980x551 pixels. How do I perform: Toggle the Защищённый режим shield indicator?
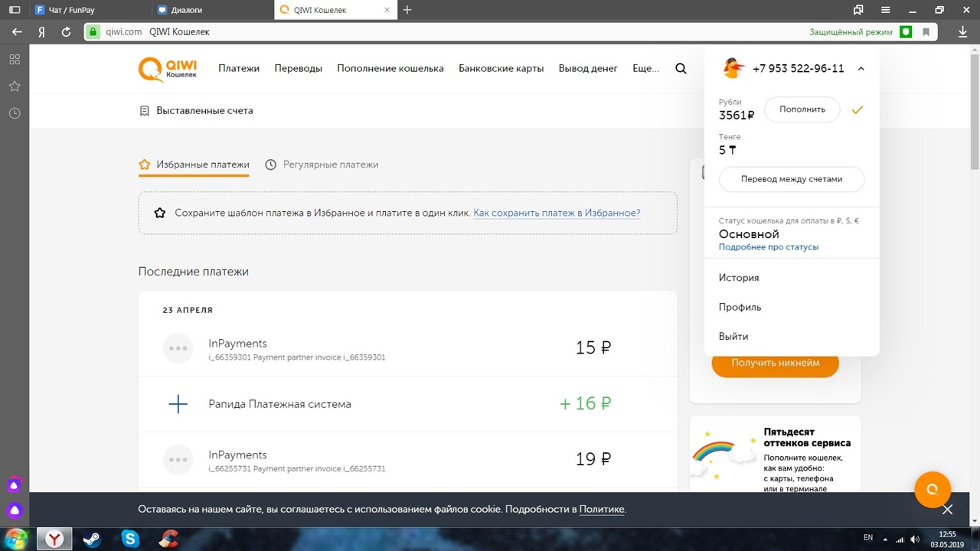click(x=906, y=32)
